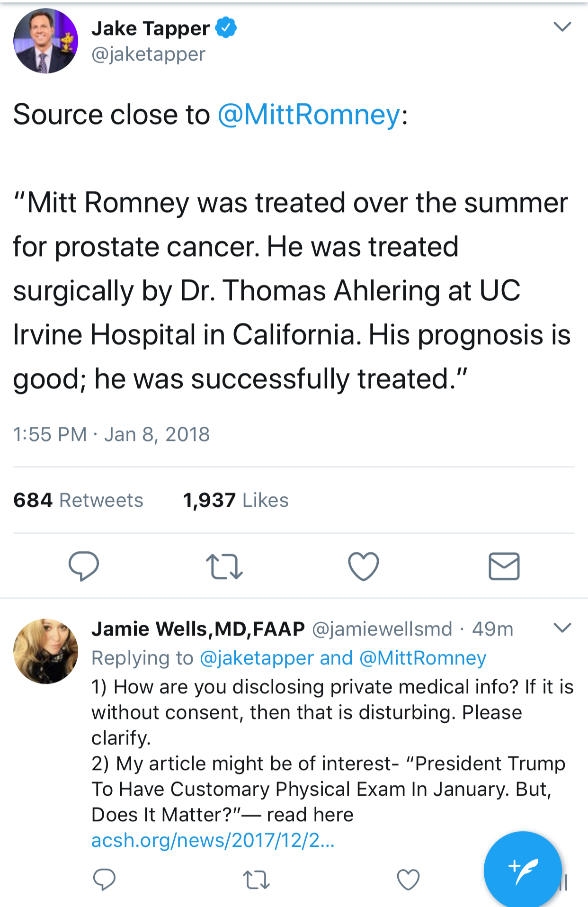This screenshot has height=907, width=588.
Task: Open options chevron on Jake Tapper's tweet
Action: click(x=562, y=27)
